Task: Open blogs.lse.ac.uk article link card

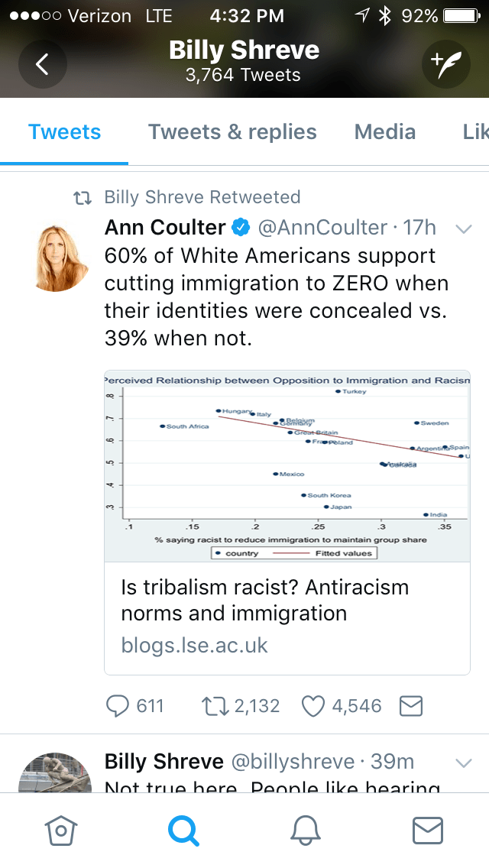Action: click(x=287, y=617)
